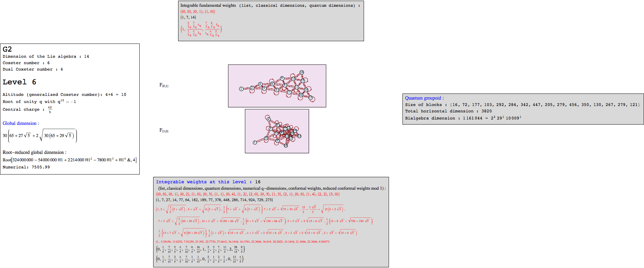Click node 16 in the F{0,1} graph
The width and height of the screenshot is (644, 268).
tap(302, 72)
